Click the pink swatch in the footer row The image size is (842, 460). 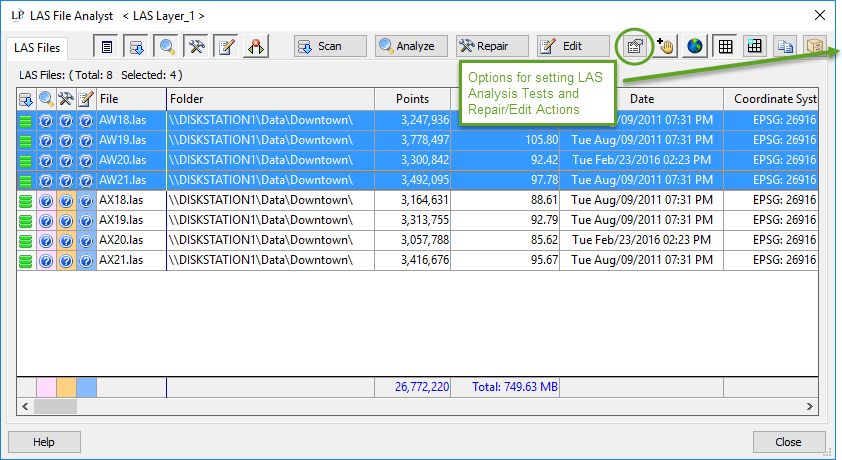[46, 388]
